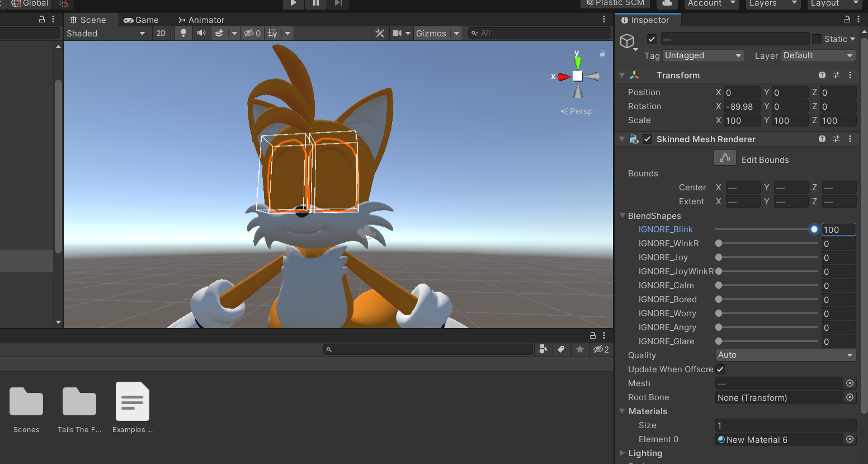Uncheck Update When Offscreen checkbox
868x464 pixels.
tap(720, 369)
